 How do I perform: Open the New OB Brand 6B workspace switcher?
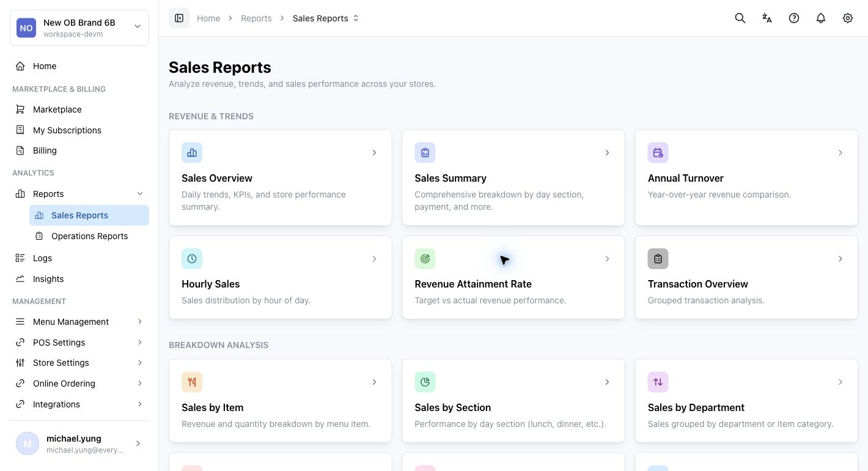(x=79, y=28)
